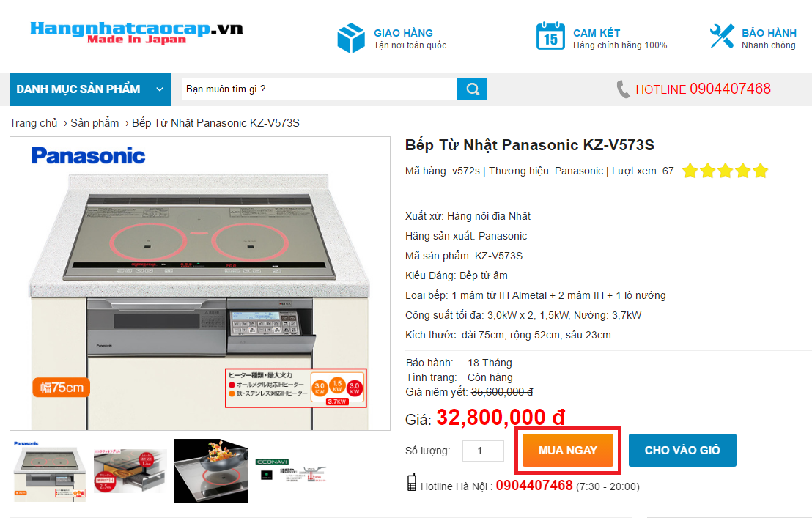
Task: Click the first yellow rating star
Action: [x=690, y=171]
